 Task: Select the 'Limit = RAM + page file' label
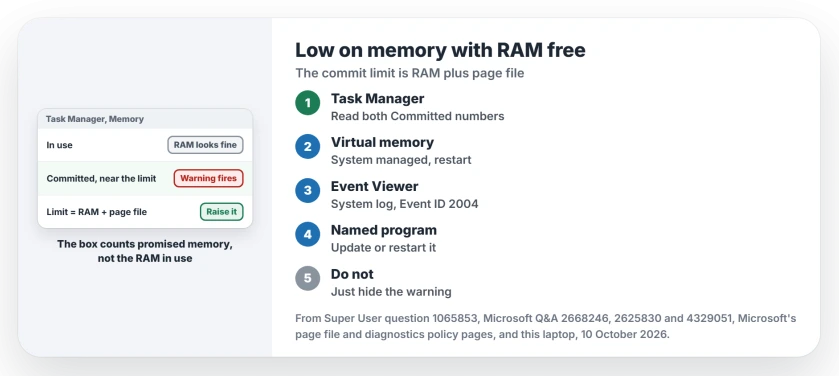pos(96,212)
